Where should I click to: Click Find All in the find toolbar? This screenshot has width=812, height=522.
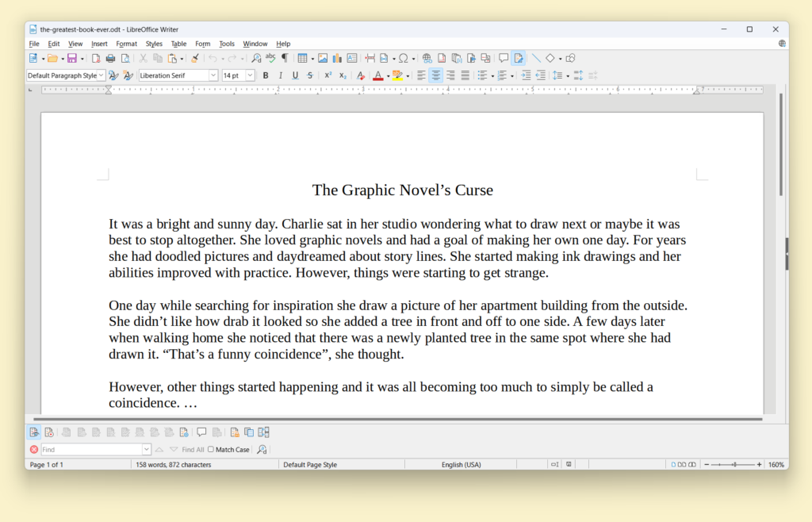[193, 450]
